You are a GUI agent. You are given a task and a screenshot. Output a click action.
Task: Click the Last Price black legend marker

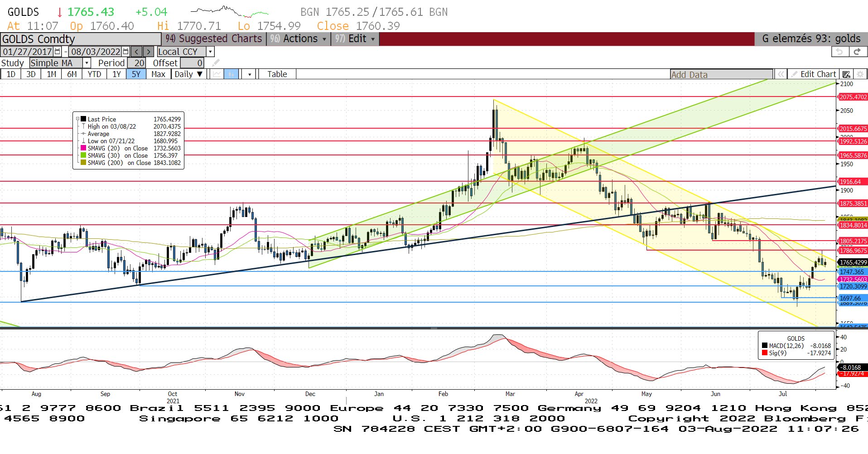pos(83,119)
